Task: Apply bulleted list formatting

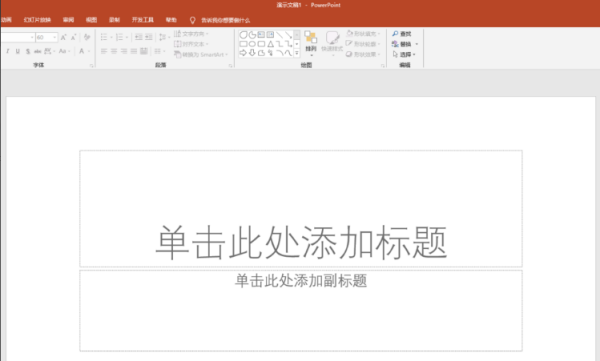Action: point(104,37)
